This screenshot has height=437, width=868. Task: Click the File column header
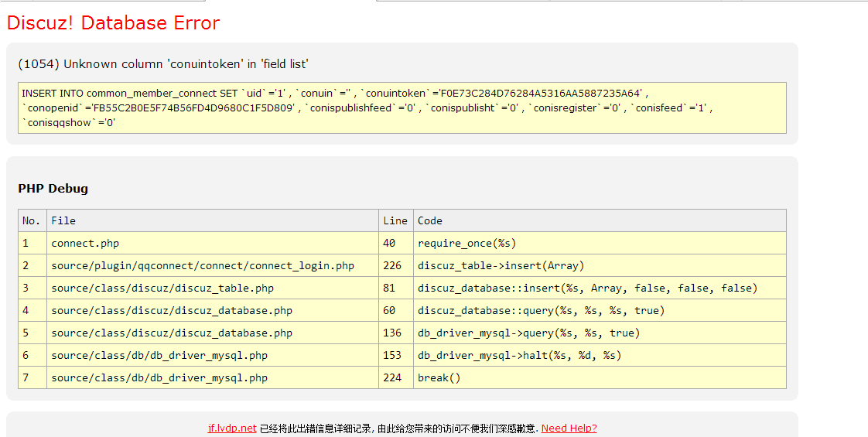tap(63, 220)
